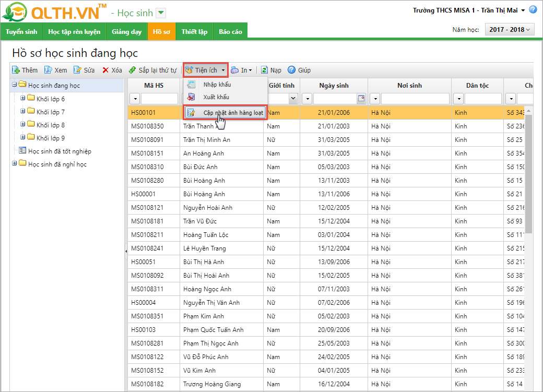Open the Học sinh module dropdown arrow
The height and width of the screenshot is (392, 543).
(161, 13)
